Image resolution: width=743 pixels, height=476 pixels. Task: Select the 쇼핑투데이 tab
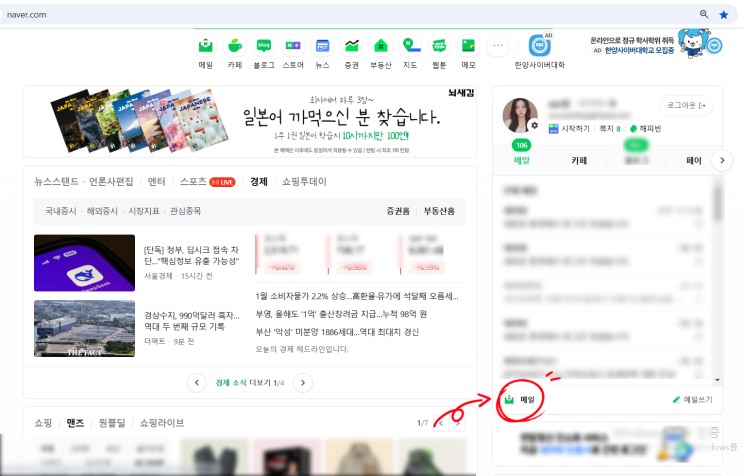pyautogui.click(x=304, y=181)
